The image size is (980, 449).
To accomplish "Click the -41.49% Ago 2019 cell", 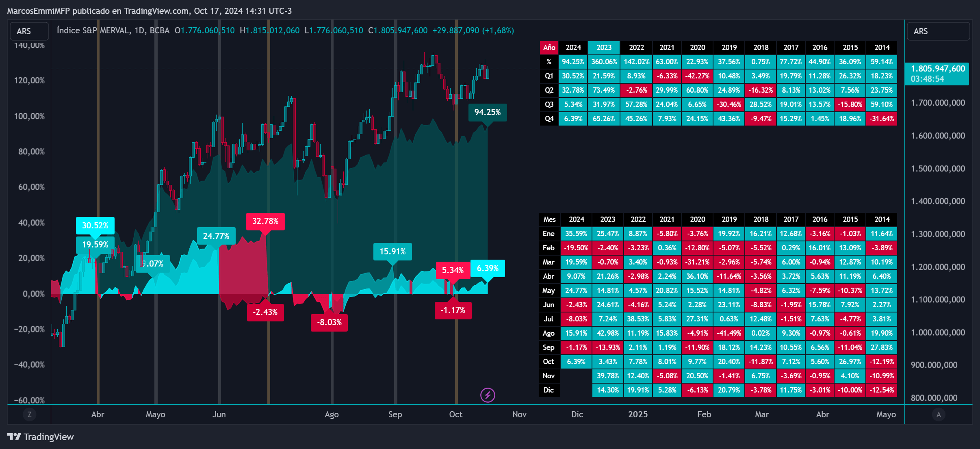I will [x=729, y=333].
